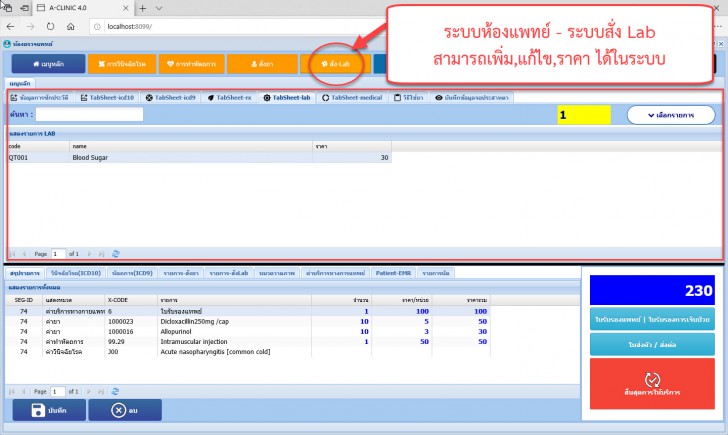This screenshot has height=435, width=728.
Task: Open the orange order-medicine button
Action: click(262, 64)
